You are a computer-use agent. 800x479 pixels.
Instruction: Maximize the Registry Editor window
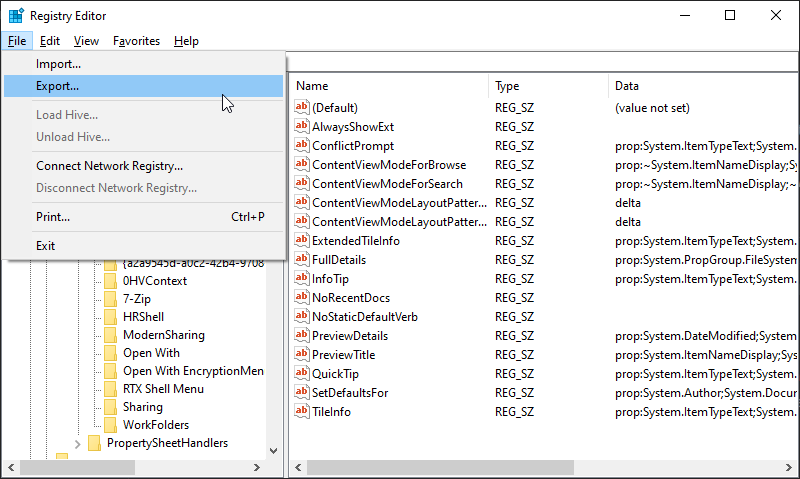(x=730, y=15)
